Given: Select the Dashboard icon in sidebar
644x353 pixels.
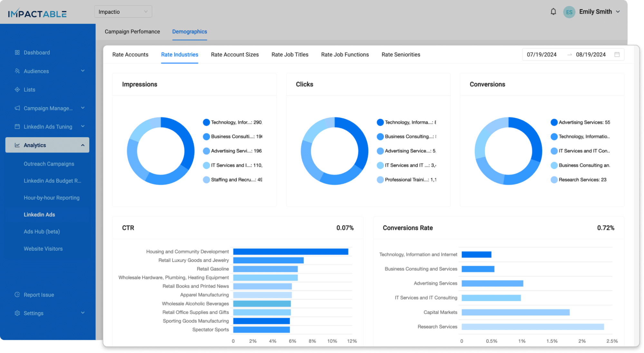Looking at the screenshot, I should click(17, 52).
